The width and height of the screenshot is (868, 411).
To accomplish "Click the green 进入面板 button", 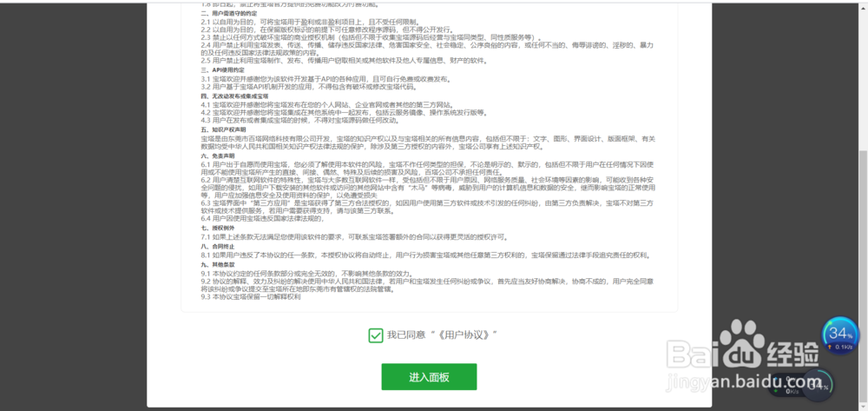I will coord(429,376).
